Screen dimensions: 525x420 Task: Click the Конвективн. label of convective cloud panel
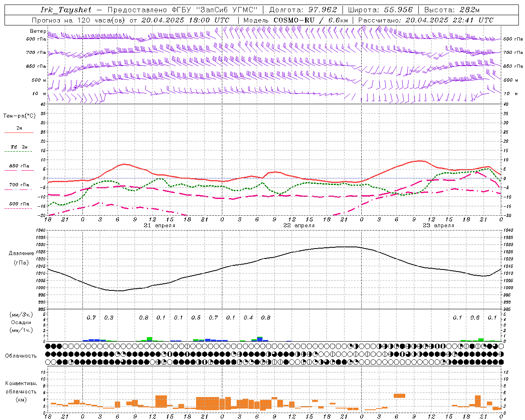point(21,383)
